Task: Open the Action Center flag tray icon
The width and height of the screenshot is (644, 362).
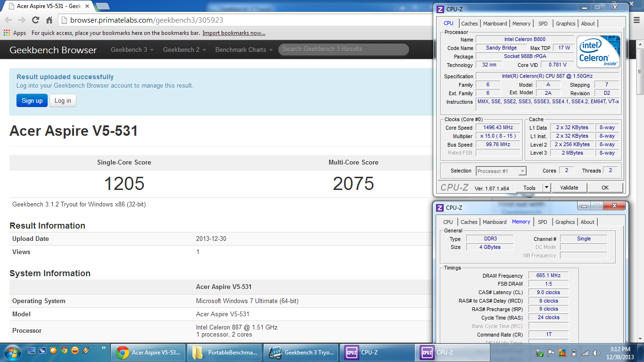Action: click(x=552, y=353)
